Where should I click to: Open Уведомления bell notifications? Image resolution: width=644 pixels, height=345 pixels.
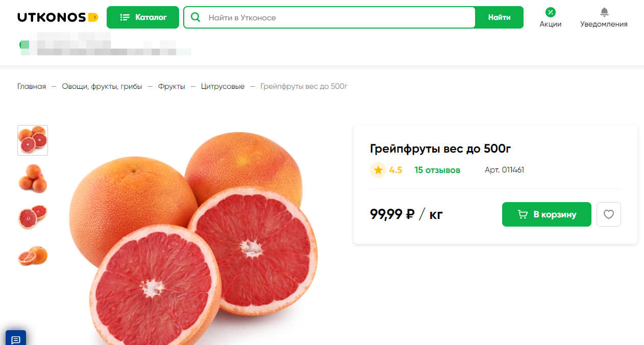coord(604,17)
